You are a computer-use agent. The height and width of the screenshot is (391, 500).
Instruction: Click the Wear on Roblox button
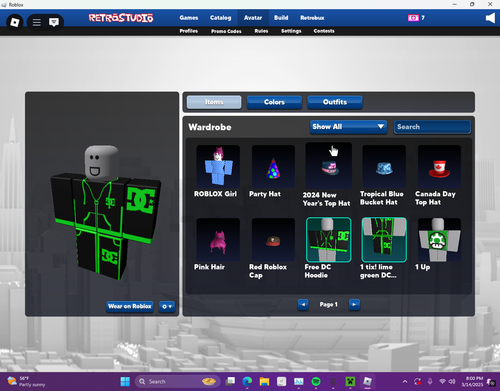point(130,306)
